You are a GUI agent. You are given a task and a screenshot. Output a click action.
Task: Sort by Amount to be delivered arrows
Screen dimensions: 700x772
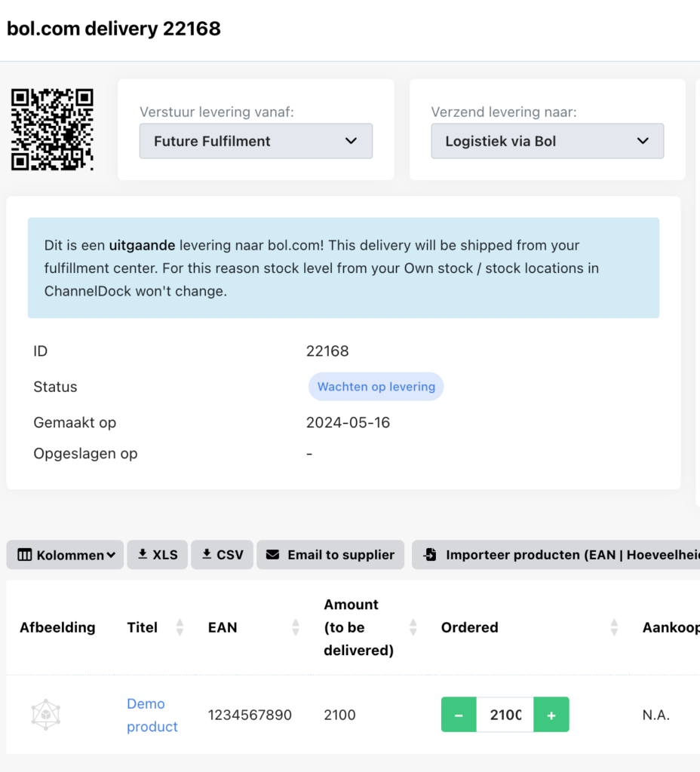pos(413,627)
